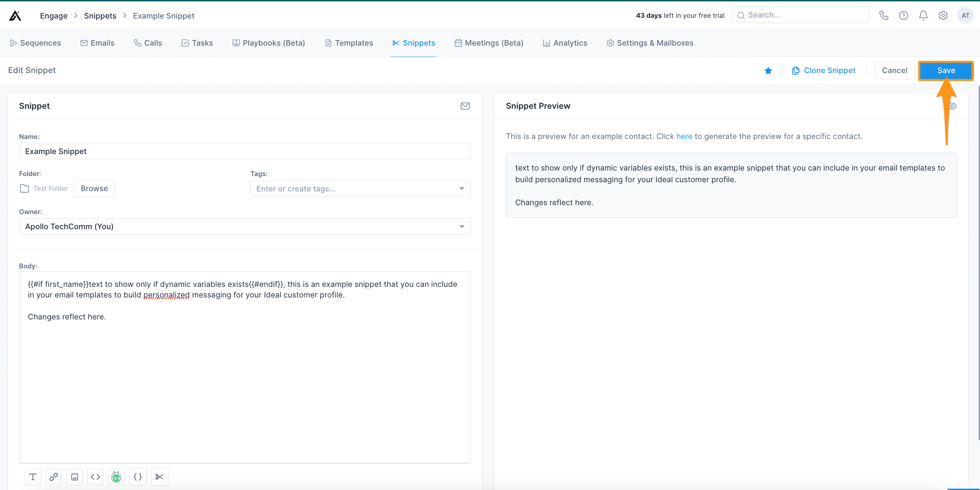Open the Calls tab

[148, 43]
